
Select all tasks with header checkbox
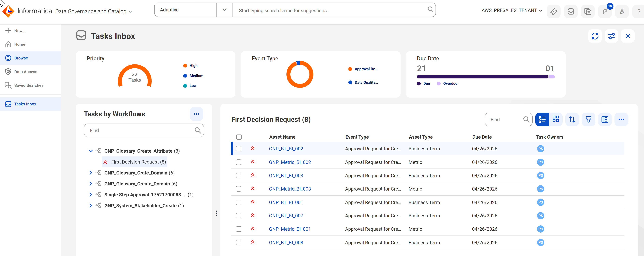239,137
